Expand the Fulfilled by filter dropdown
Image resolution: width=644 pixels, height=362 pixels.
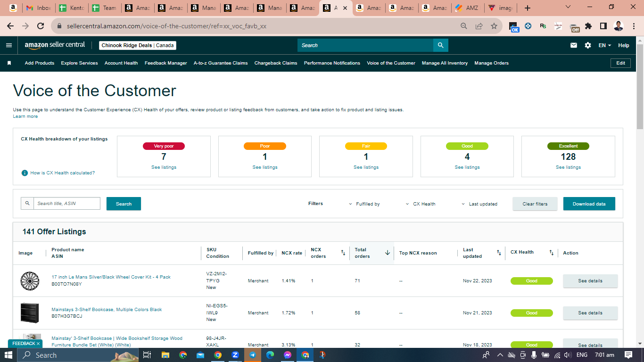point(364,204)
